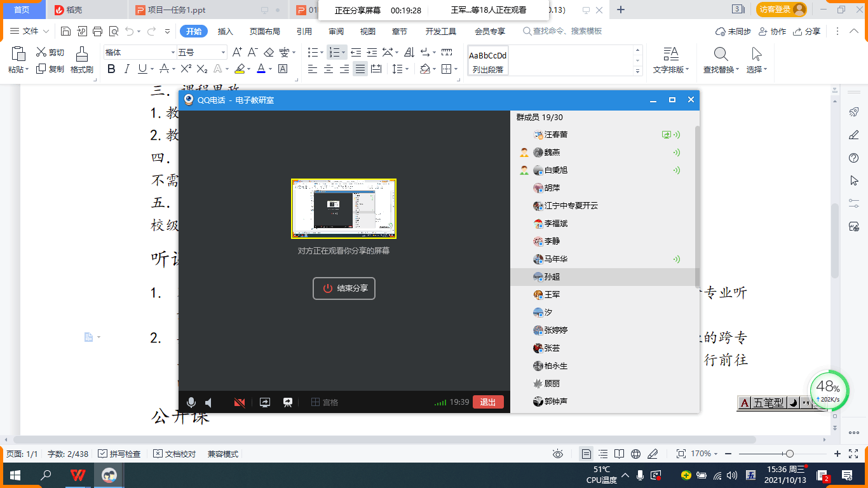Viewport: 868px width, 488px height.
Task: Open the zoom level 170% dropdown
Action: pos(705,454)
